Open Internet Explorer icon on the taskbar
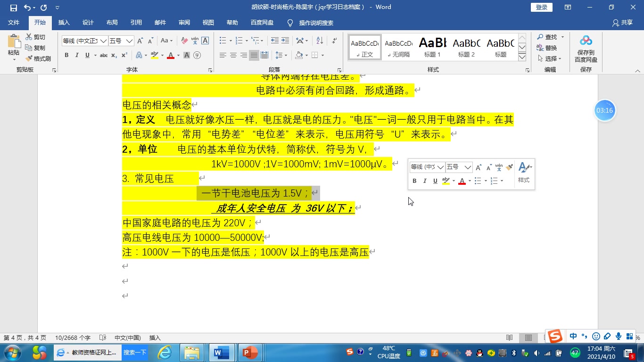 click(165, 353)
